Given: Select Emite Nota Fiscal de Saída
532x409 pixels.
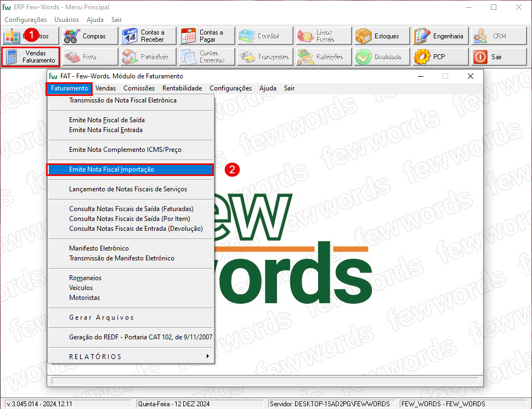Looking at the screenshot, I should click(x=131, y=120).
